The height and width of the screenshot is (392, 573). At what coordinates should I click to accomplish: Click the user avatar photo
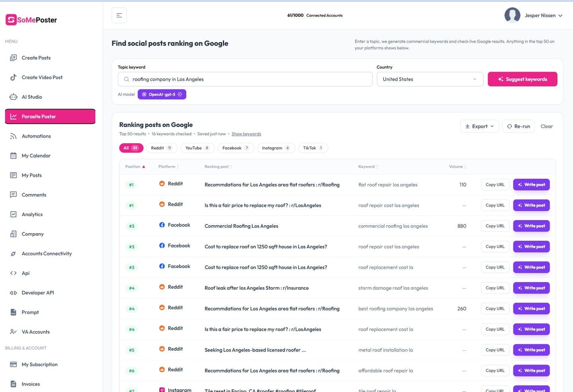[x=513, y=16]
